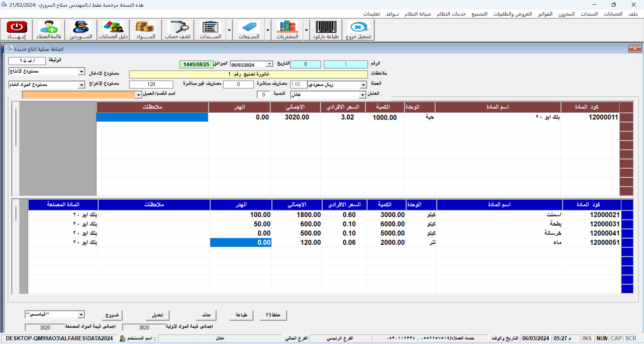This screenshot has height=344, width=644.
Task: Click the ملاحظات notes yellow field
Action: click(248, 74)
